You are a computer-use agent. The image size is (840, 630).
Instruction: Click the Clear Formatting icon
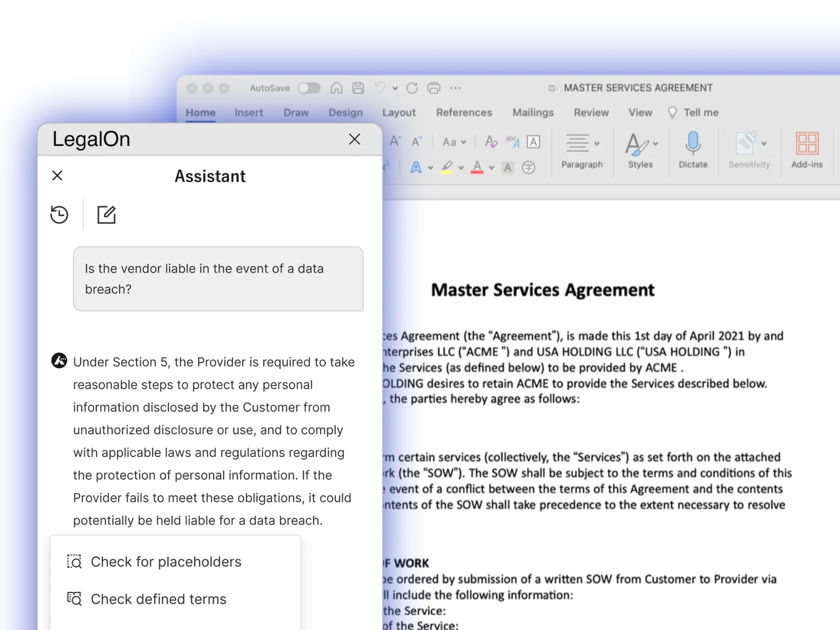click(x=491, y=142)
